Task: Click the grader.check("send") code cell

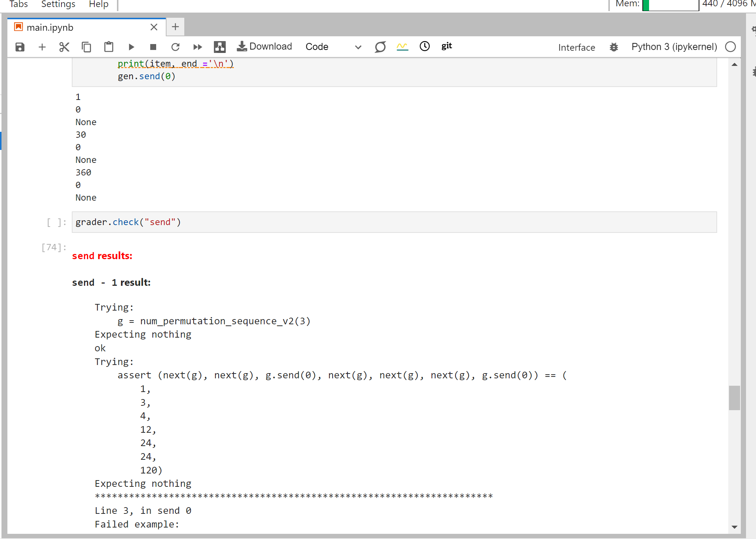Action: click(x=394, y=222)
